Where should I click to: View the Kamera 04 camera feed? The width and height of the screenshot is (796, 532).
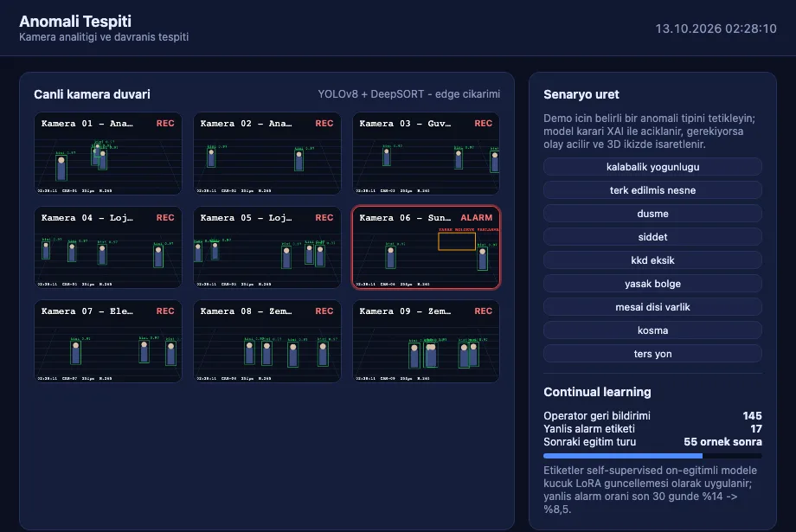[x=107, y=247]
